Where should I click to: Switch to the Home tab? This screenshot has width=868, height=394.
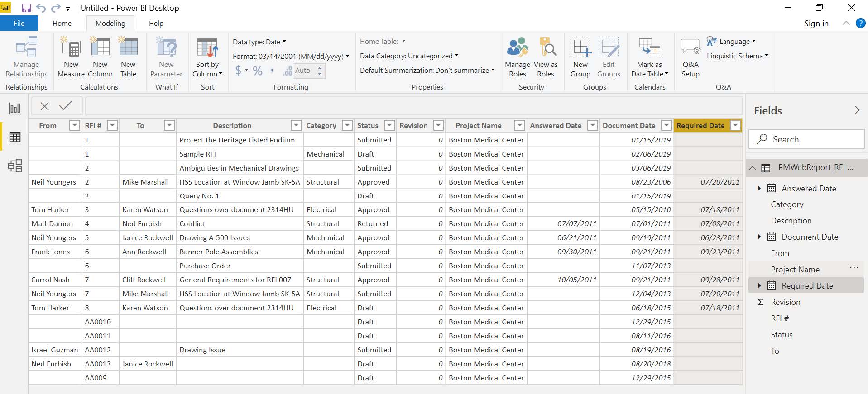point(62,24)
